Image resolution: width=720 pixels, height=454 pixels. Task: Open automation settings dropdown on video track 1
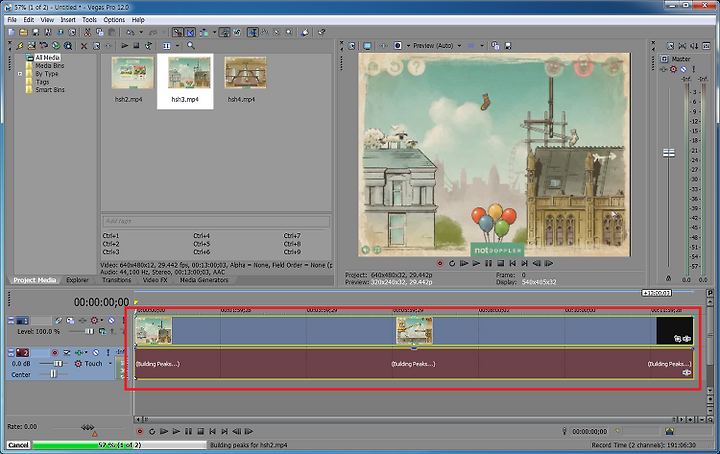click(101, 320)
